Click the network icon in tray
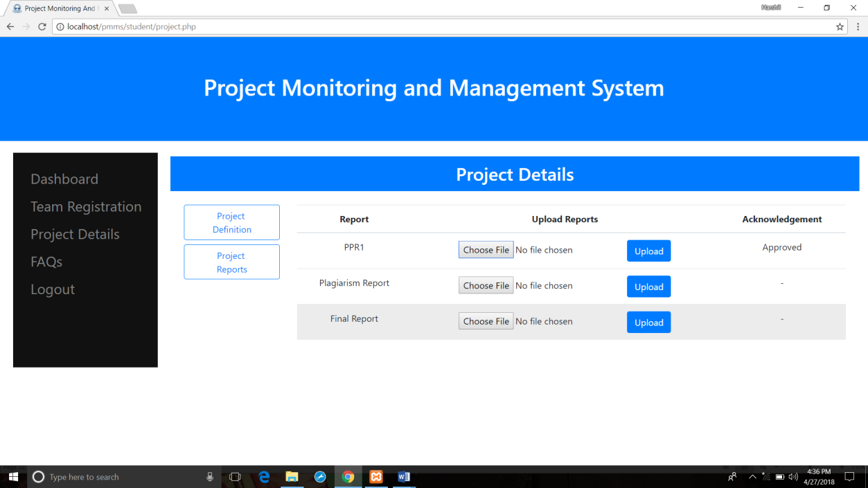This screenshot has width=868, height=488. tap(766, 477)
